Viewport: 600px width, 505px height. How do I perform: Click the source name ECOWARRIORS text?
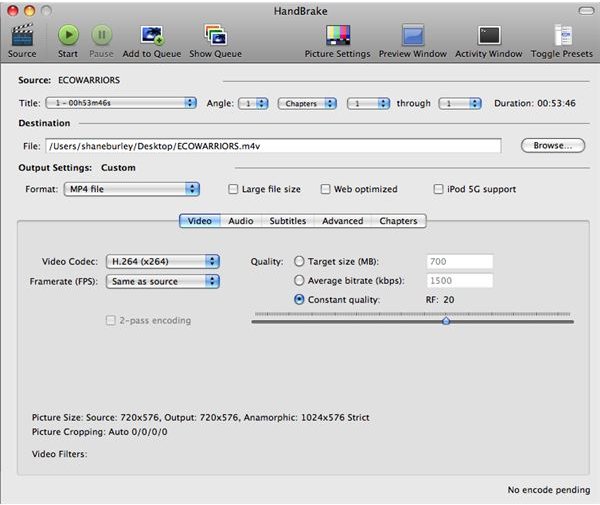point(89,80)
